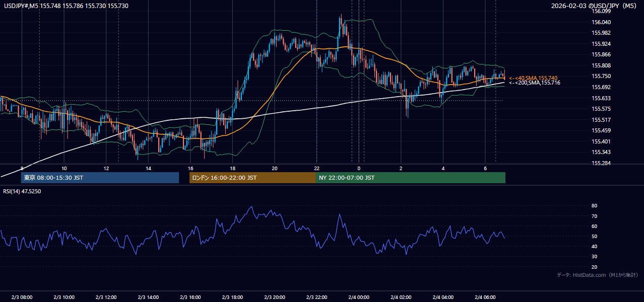Image resolution: width=644 pixels, height=302 pixels.
Task: Click RSI scale value 40
Action: [595, 246]
